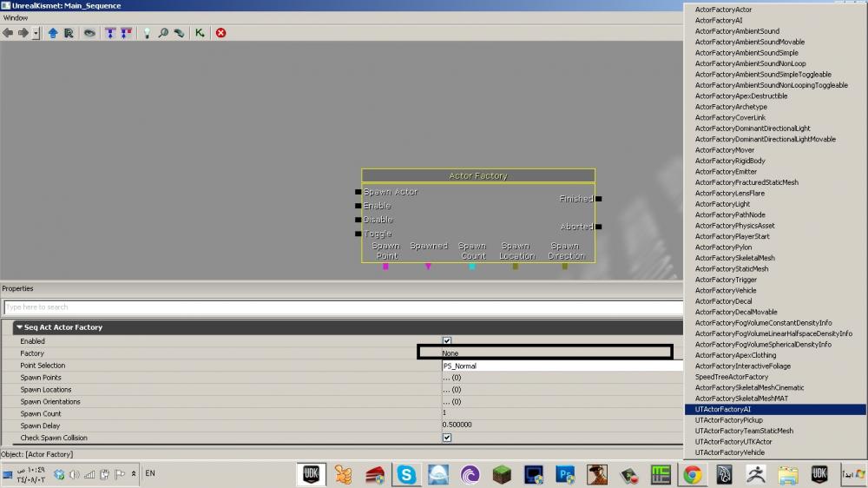Click the blue up arrow parent sequence icon
The image size is (868, 488).
[x=53, y=33]
